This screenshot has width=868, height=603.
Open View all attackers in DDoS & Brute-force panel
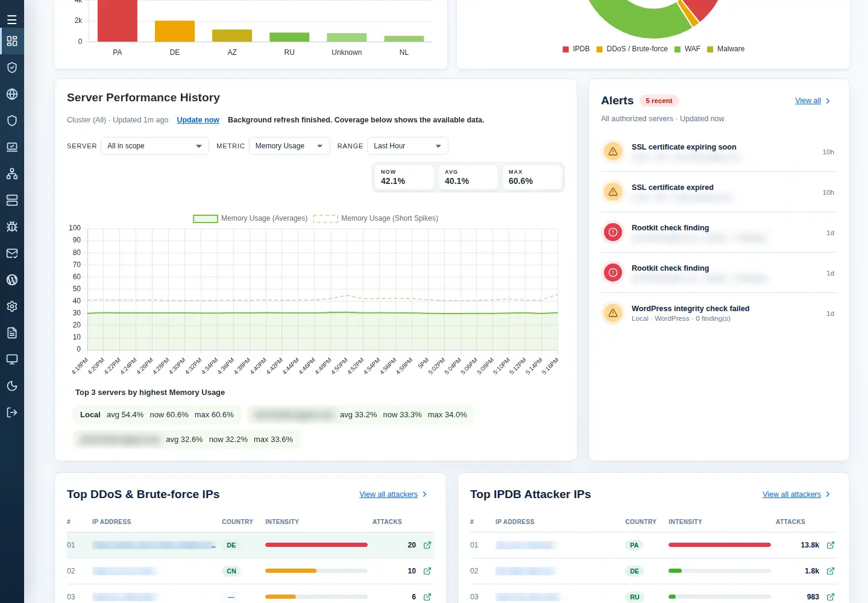point(388,494)
